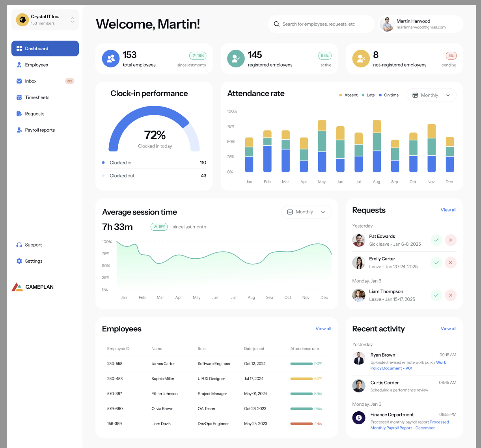Click the Attendance rate column header
The image size is (481, 448).
coord(305,349)
